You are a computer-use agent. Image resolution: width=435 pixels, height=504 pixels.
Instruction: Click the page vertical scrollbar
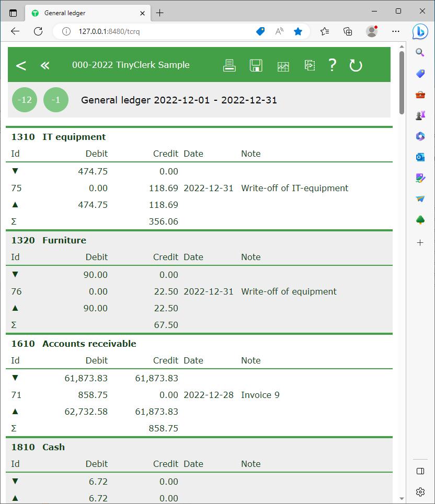click(x=402, y=261)
